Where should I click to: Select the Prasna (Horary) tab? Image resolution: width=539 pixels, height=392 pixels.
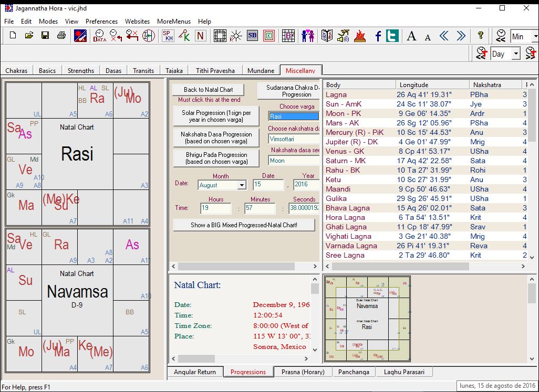pos(303,372)
